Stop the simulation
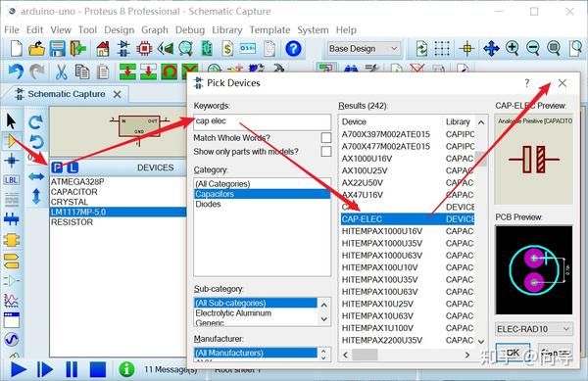The image size is (588, 381). coord(98,370)
